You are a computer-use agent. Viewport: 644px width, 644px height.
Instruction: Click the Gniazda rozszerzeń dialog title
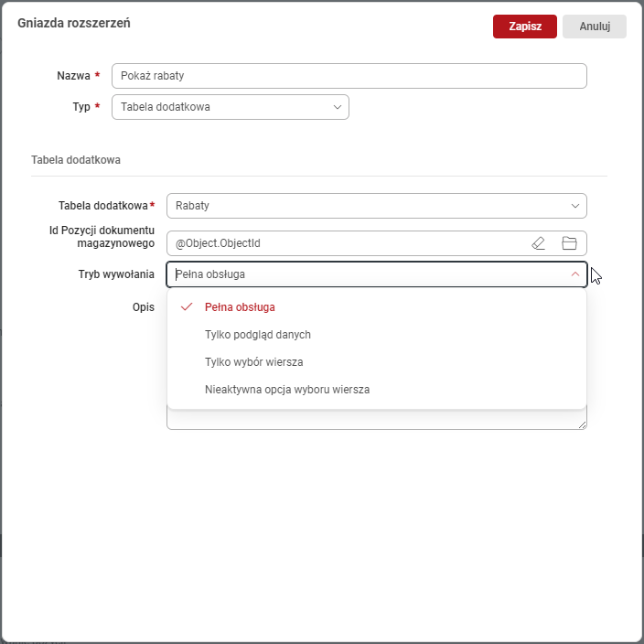pos(73,24)
